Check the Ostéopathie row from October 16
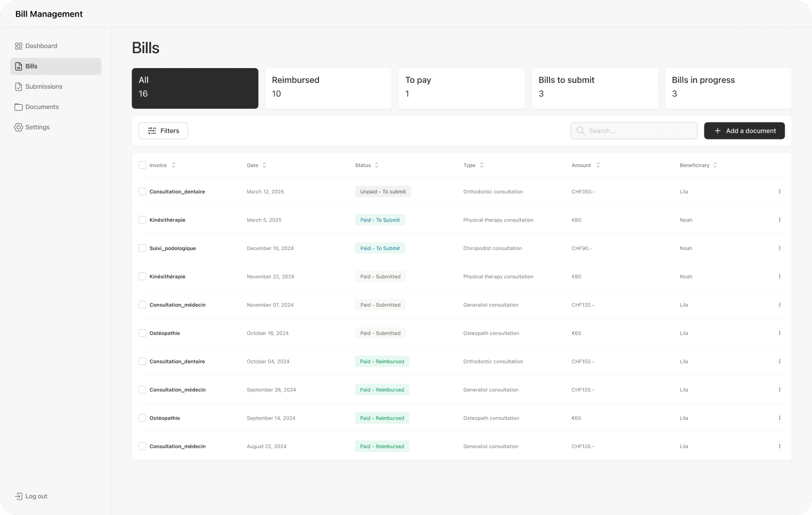The image size is (812, 515). 142,332
